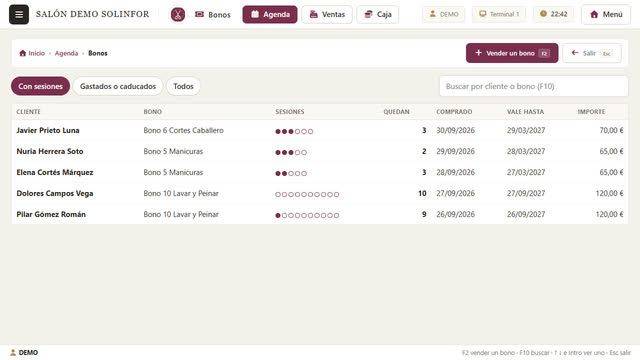
Task: Open Nuria Herrera Soto's row
Action: click(x=320, y=151)
